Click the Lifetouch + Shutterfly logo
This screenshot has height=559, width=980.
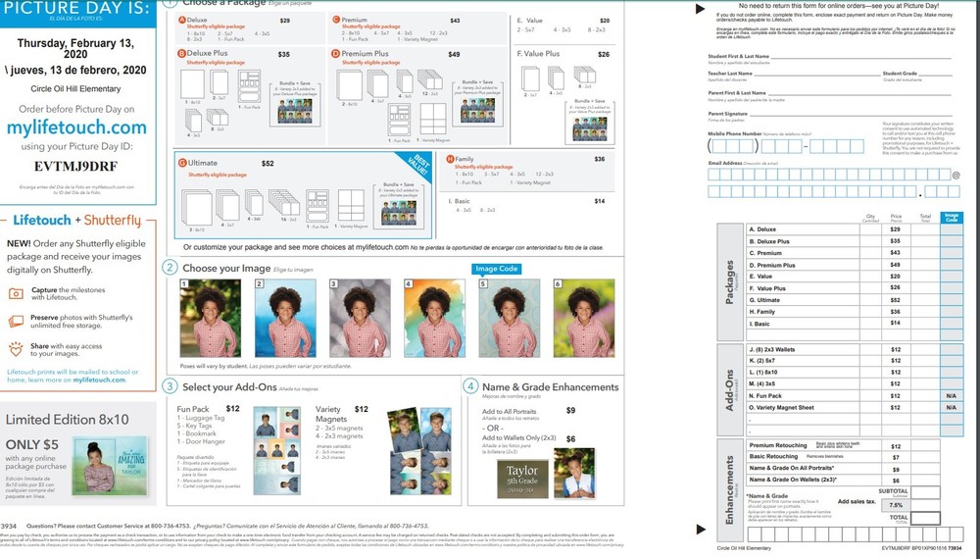pyautogui.click(x=76, y=220)
